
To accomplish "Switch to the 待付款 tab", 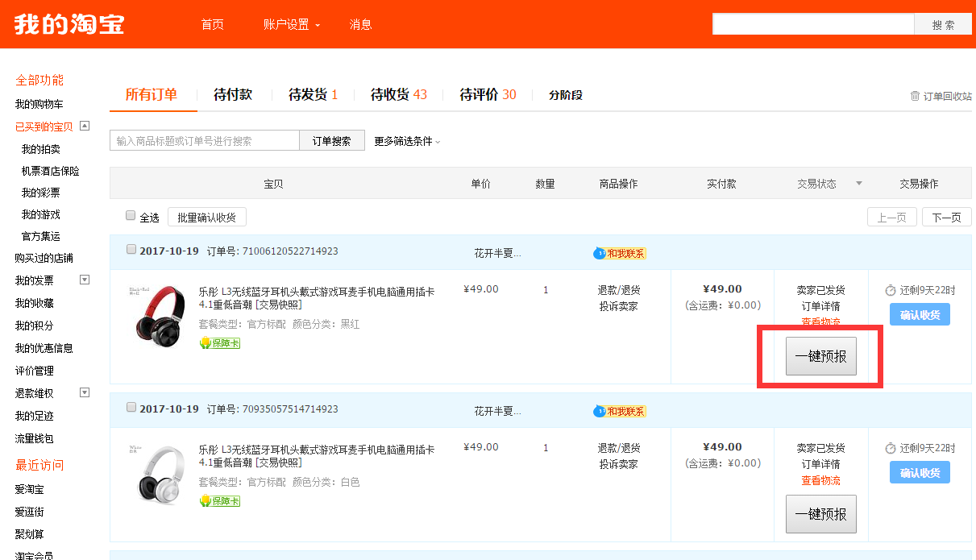I will coord(233,95).
